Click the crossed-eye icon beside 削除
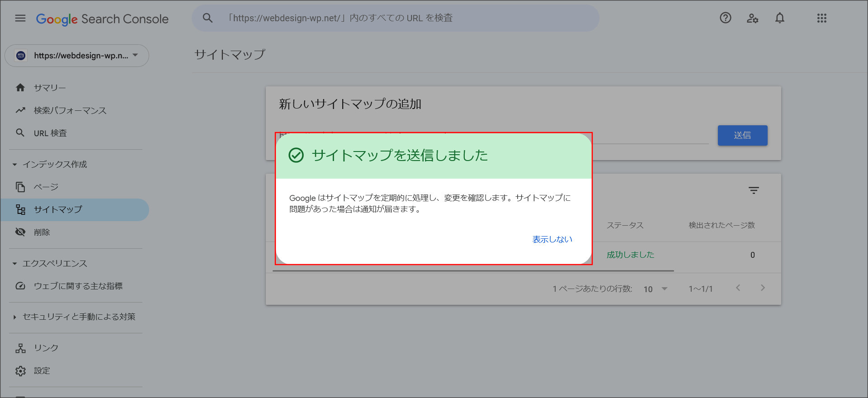 20,232
